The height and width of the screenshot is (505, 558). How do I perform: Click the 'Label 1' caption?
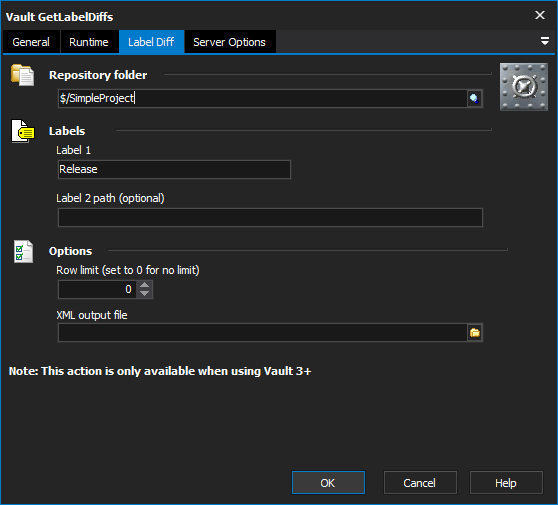73,150
